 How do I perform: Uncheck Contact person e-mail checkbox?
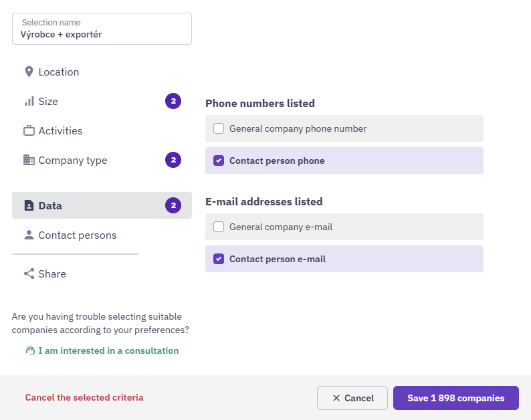point(219,259)
